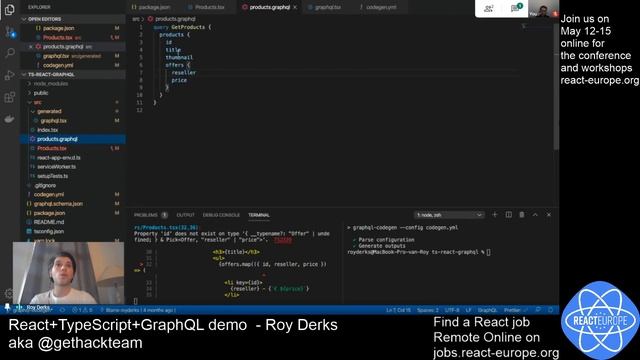Open the errors and warnings status item
This screenshot has height=360, width=640.
(x=82, y=310)
